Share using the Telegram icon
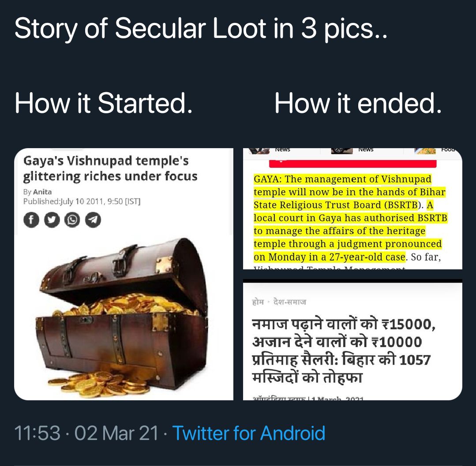This screenshot has width=476, height=466. (93, 220)
